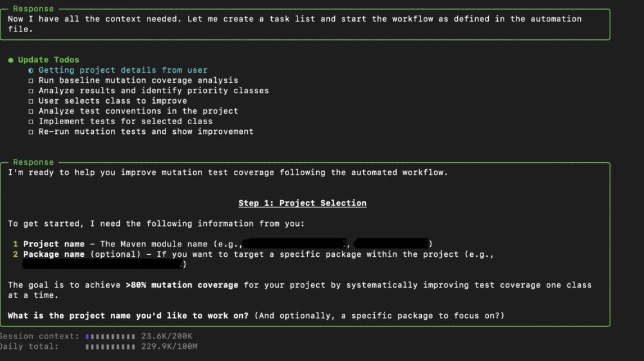Click the "Step 1: Project Selection" heading
The width and height of the screenshot is (644, 361).
click(302, 203)
